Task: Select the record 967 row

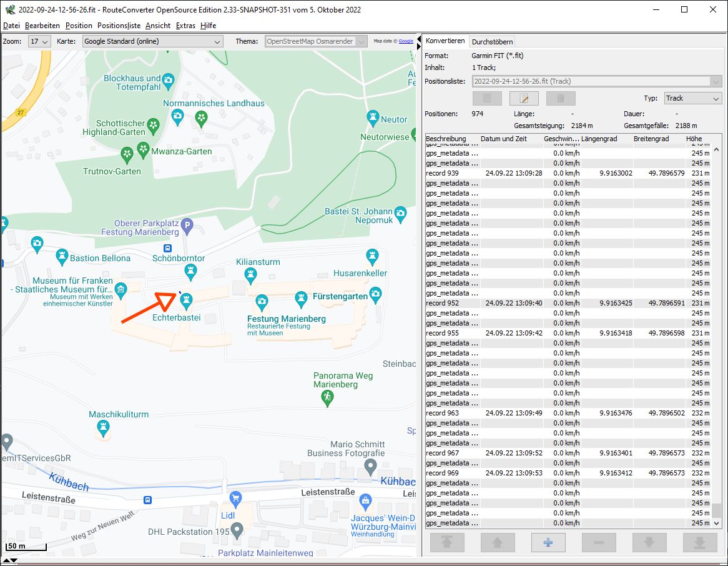Action: pyautogui.click(x=568, y=453)
